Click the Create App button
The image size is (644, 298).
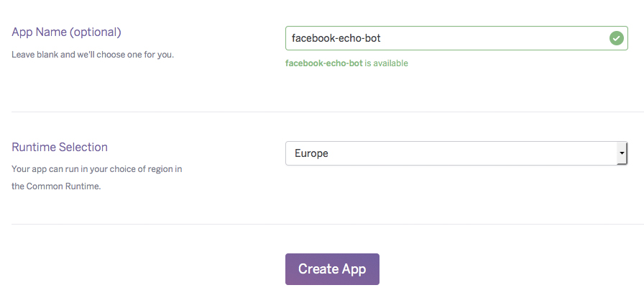332,269
